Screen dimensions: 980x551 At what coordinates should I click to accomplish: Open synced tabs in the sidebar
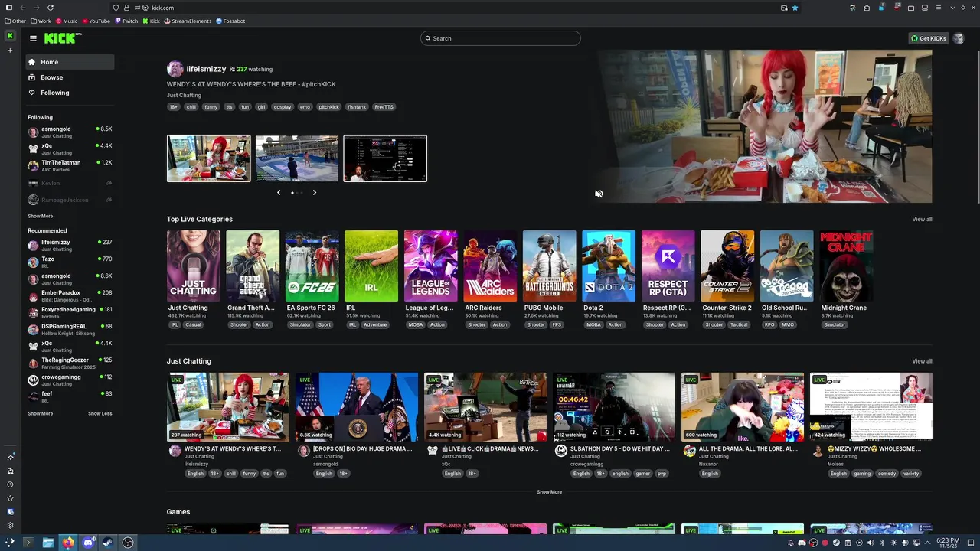tap(10, 471)
